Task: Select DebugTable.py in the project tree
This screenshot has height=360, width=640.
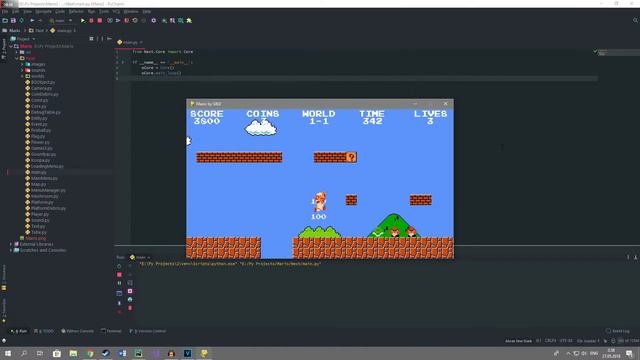Action: (45, 112)
